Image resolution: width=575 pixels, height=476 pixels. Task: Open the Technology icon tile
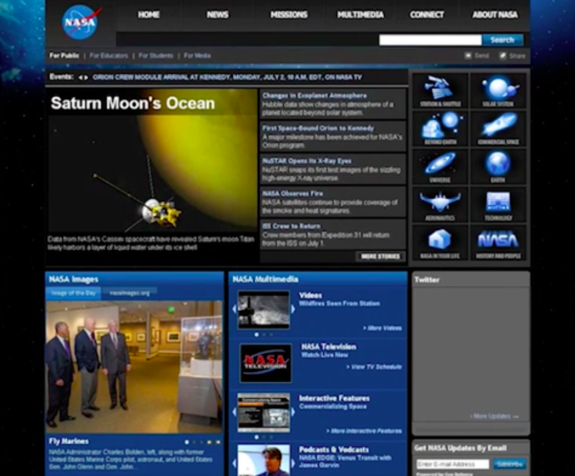point(498,205)
